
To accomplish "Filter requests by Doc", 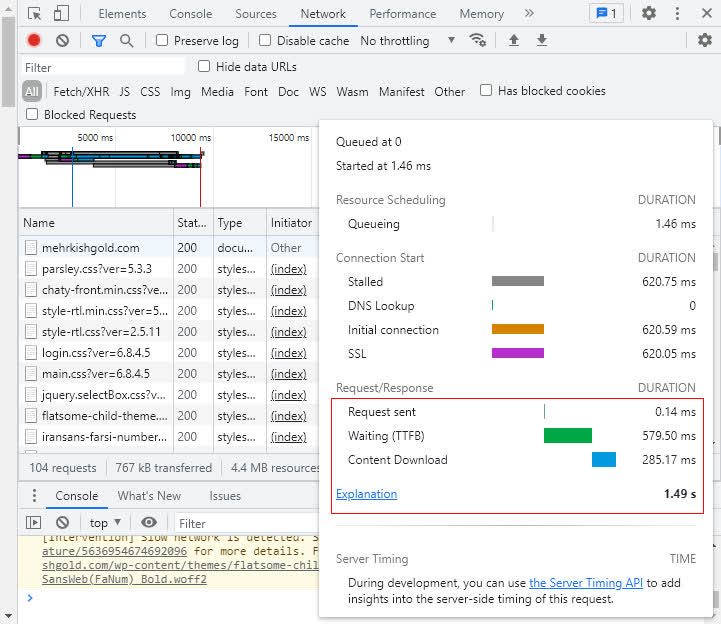I will tap(288, 92).
